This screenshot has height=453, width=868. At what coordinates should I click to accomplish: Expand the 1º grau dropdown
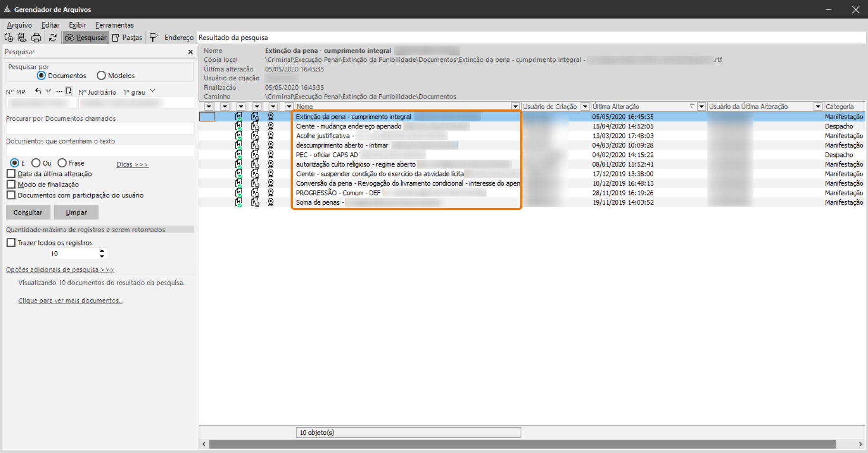[x=153, y=90]
